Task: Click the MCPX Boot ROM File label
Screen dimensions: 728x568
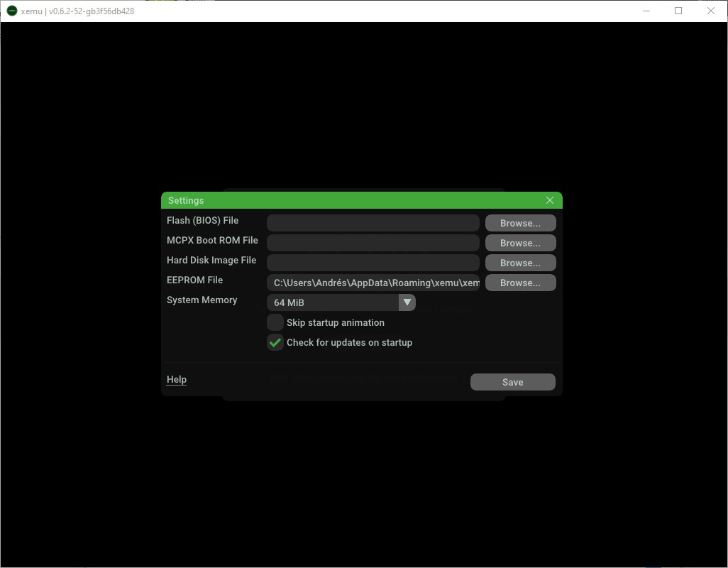Action: coord(212,240)
